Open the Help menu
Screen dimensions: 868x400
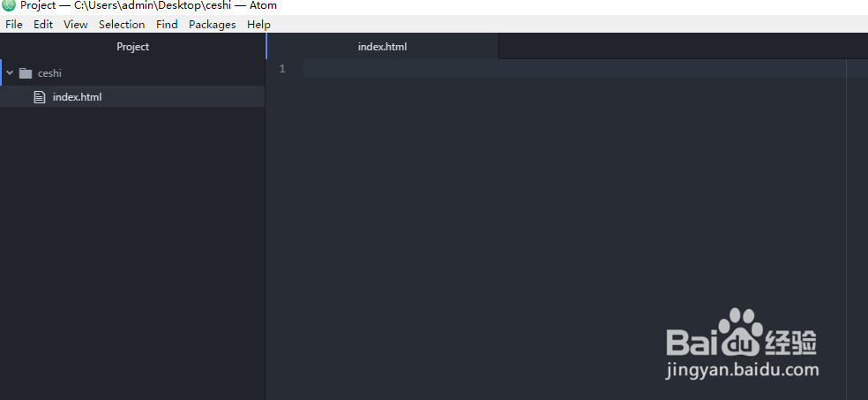[x=258, y=25]
